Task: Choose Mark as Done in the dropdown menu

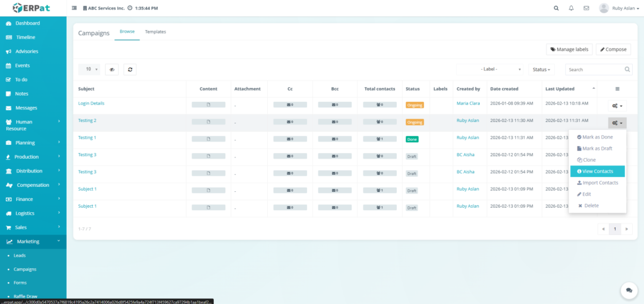Action: coord(597,137)
